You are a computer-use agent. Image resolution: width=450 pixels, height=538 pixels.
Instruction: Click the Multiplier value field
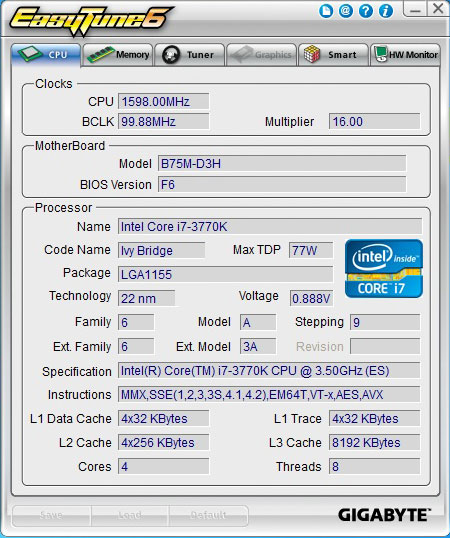[375, 121]
